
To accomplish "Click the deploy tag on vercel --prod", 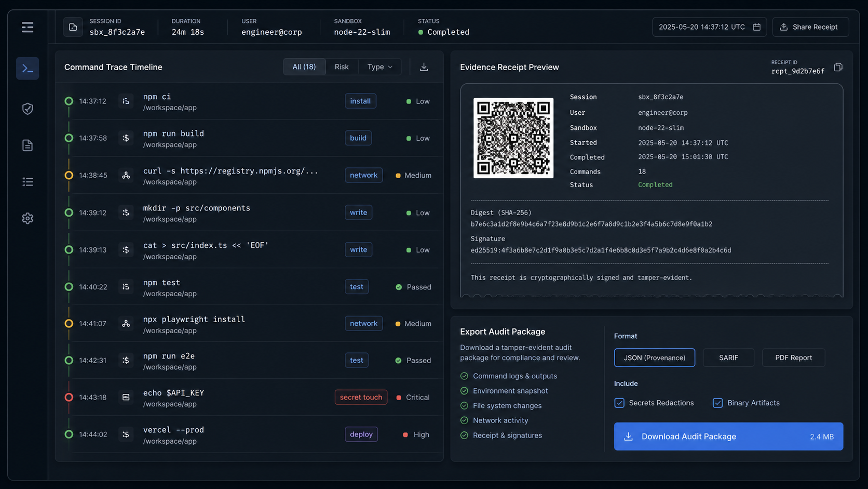I will (x=361, y=434).
